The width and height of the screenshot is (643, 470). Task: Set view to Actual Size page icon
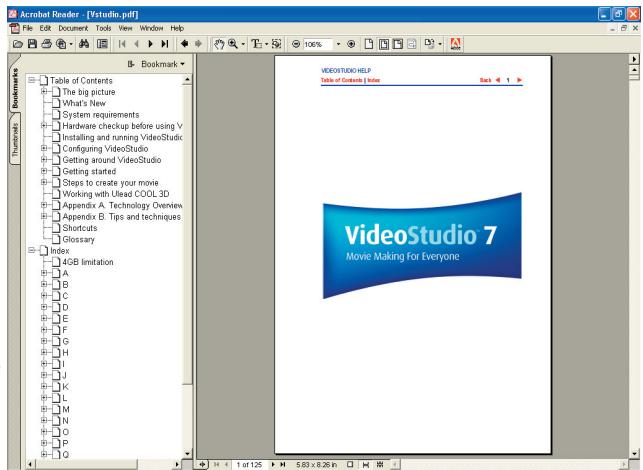pyautogui.click(x=369, y=44)
